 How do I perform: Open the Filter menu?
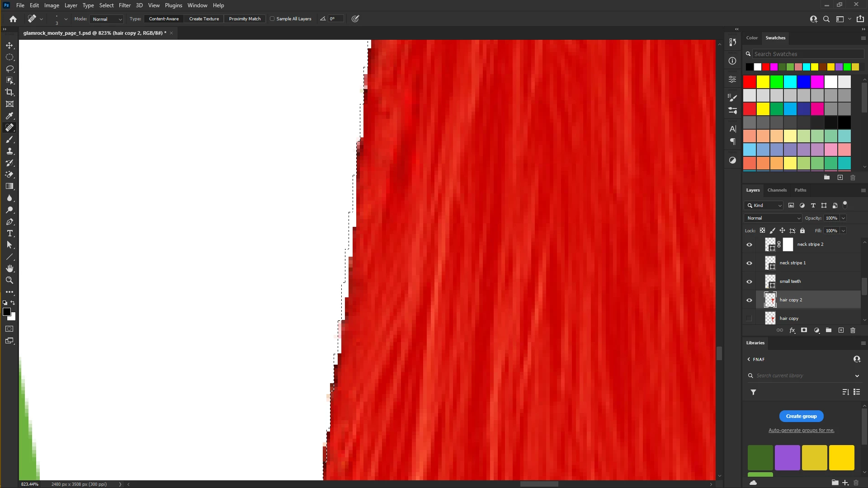tap(124, 5)
